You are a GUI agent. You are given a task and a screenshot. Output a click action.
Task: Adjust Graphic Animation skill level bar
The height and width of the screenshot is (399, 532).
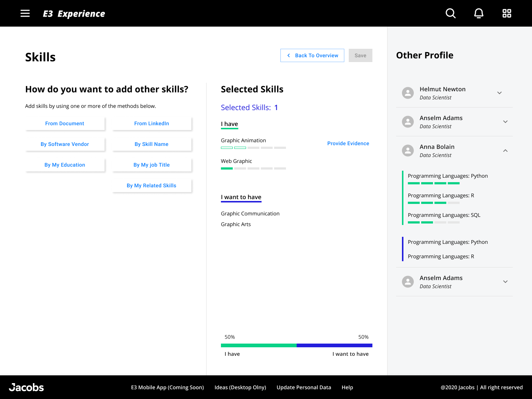(253, 148)
